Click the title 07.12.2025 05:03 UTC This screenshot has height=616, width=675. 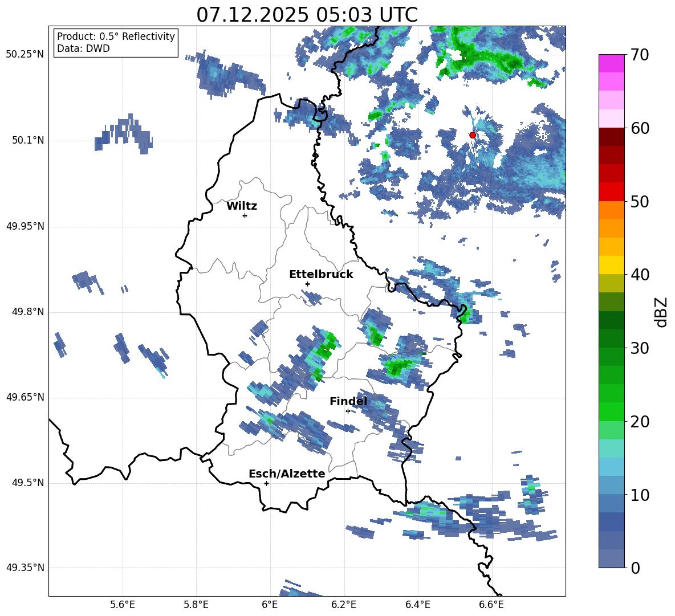[x=307, y=15]
